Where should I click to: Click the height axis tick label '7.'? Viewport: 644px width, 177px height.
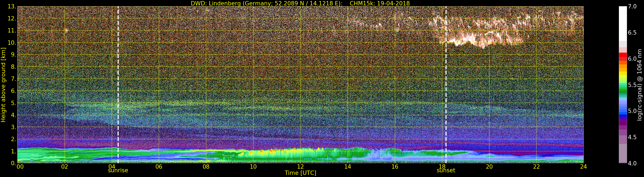[x=13, y=79]
